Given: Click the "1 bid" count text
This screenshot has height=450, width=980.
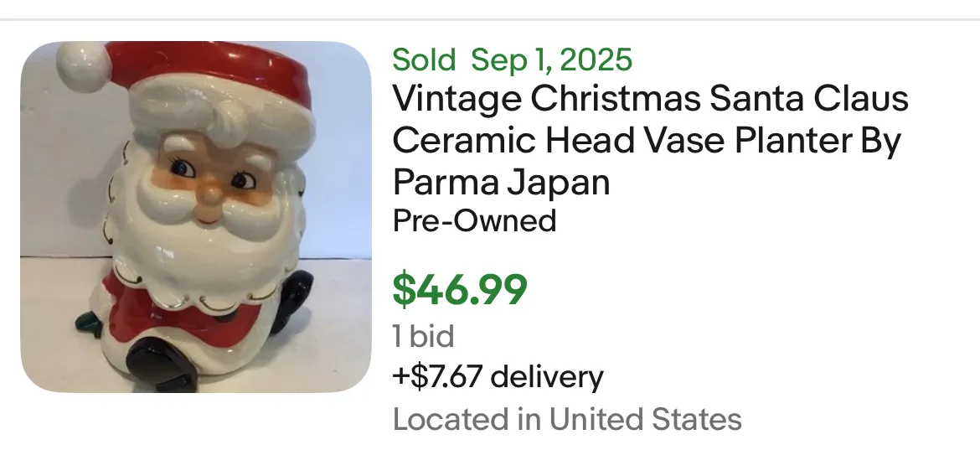Looking at the screenshot, I should pyautogui.click(x=424, y=337).
